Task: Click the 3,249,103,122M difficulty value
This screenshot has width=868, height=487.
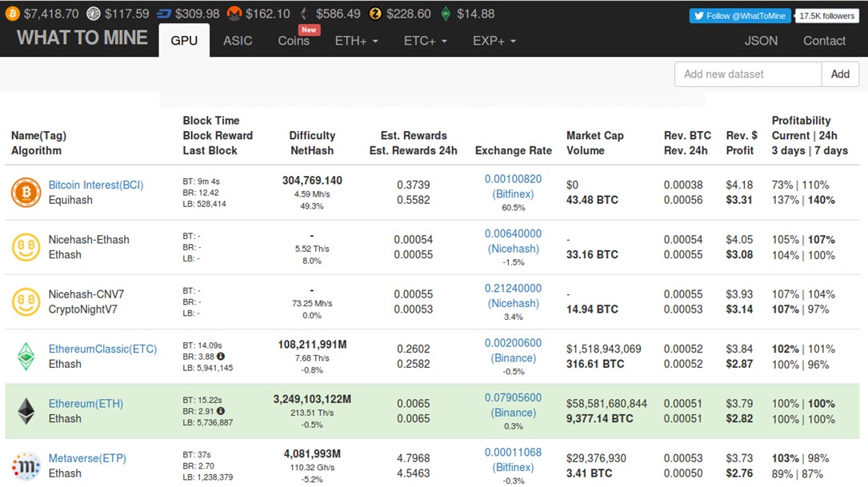Action: [x=312, y=400]
